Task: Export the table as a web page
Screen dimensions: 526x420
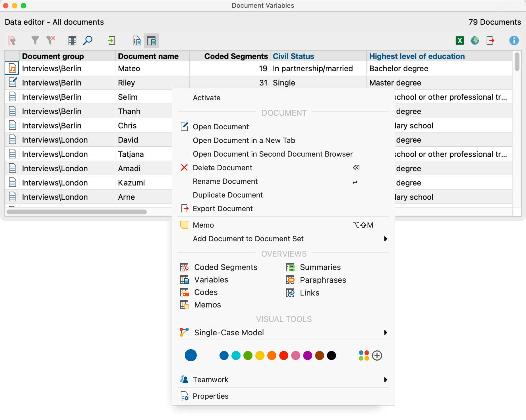Action: (x=475, y=40)
